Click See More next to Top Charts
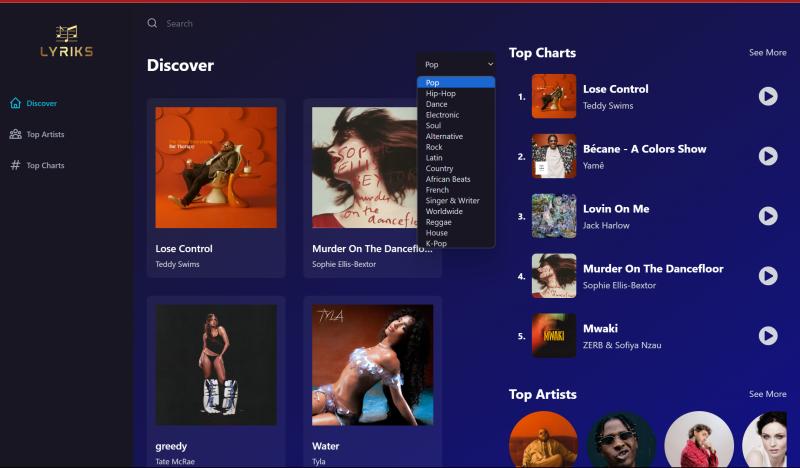This screenshot has height=468, width=800. click(767, 53)
